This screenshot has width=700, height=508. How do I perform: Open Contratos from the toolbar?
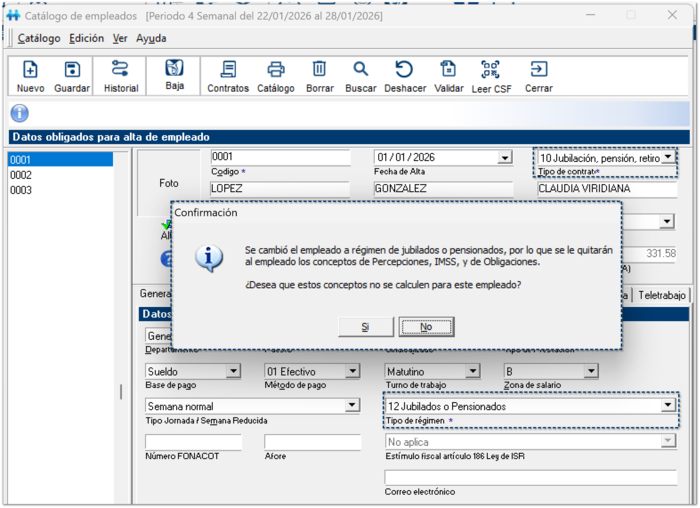point(228,70)
